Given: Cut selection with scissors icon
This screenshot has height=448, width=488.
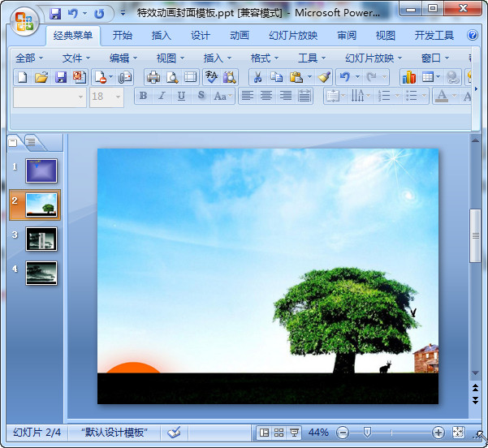Looking at the screenshot, I should (257, 77).
